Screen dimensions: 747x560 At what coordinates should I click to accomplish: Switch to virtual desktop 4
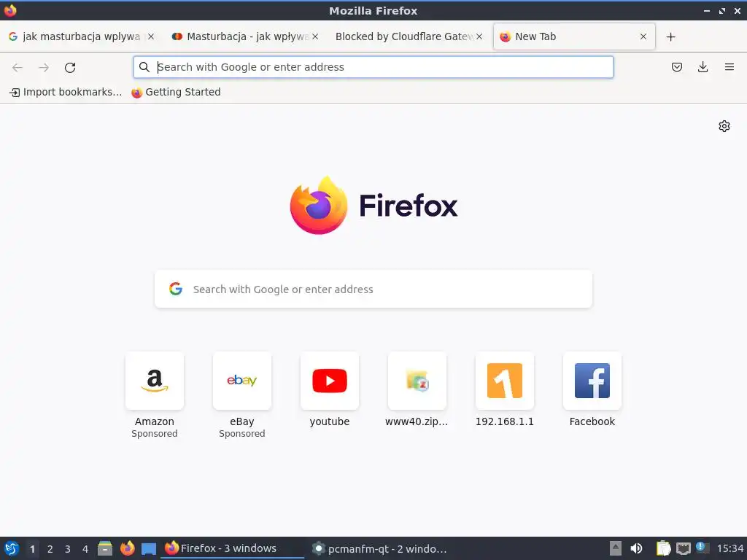(85, 549)
